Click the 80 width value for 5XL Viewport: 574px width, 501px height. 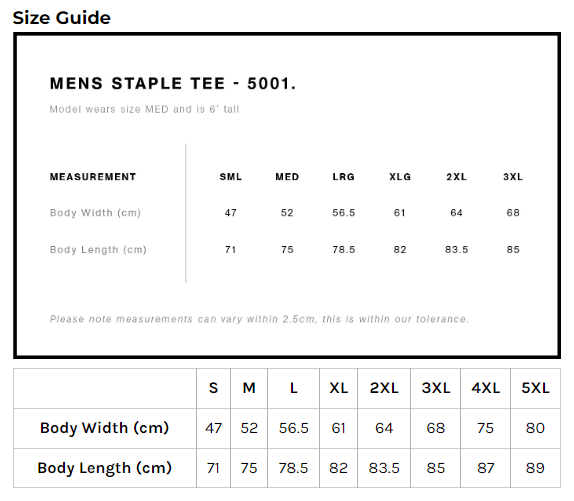coord(535,428)
